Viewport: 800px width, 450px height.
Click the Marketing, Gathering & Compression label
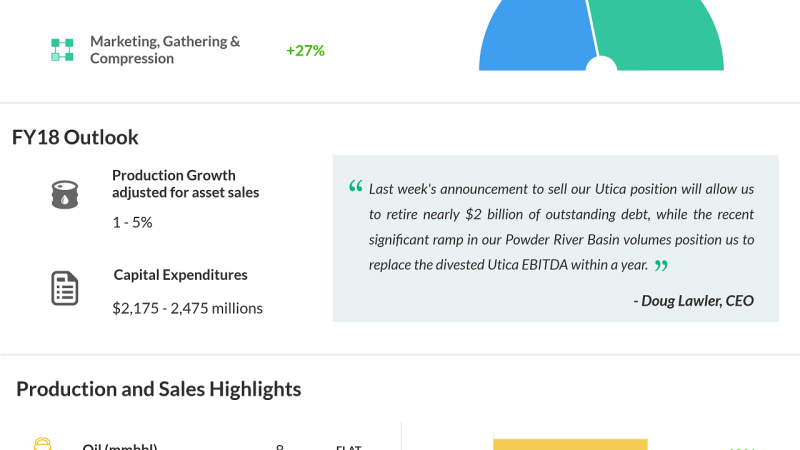point(165,50)
